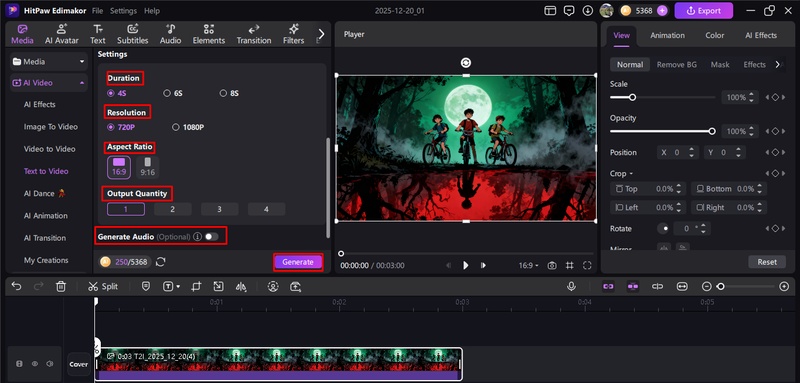The height and width of the screenshot is (383, 800).
Task: Click the Scale keyframe diamond icon
Action: coord(775,97)
